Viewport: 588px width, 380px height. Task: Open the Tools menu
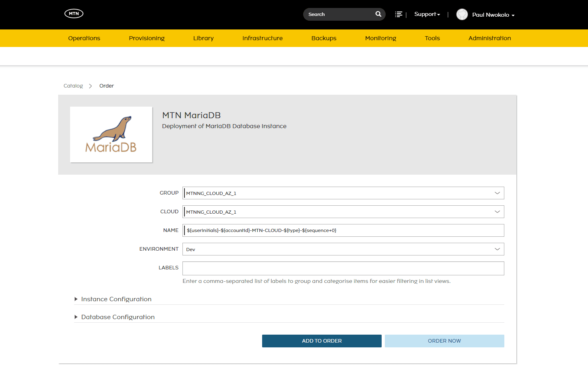432,38
